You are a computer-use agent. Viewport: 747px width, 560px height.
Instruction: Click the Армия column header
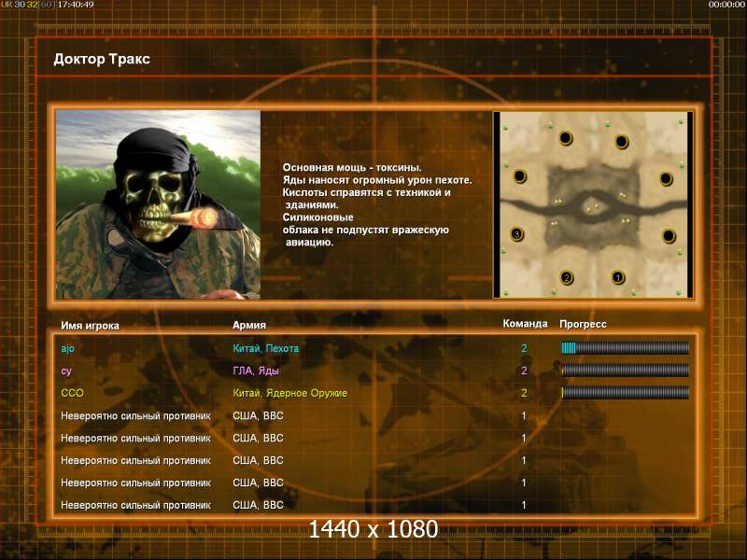pyautogui.click(x=249, y=325)
